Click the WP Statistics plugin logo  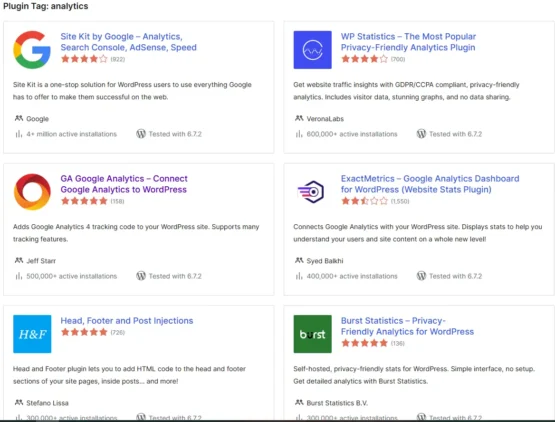pos(313,50)
